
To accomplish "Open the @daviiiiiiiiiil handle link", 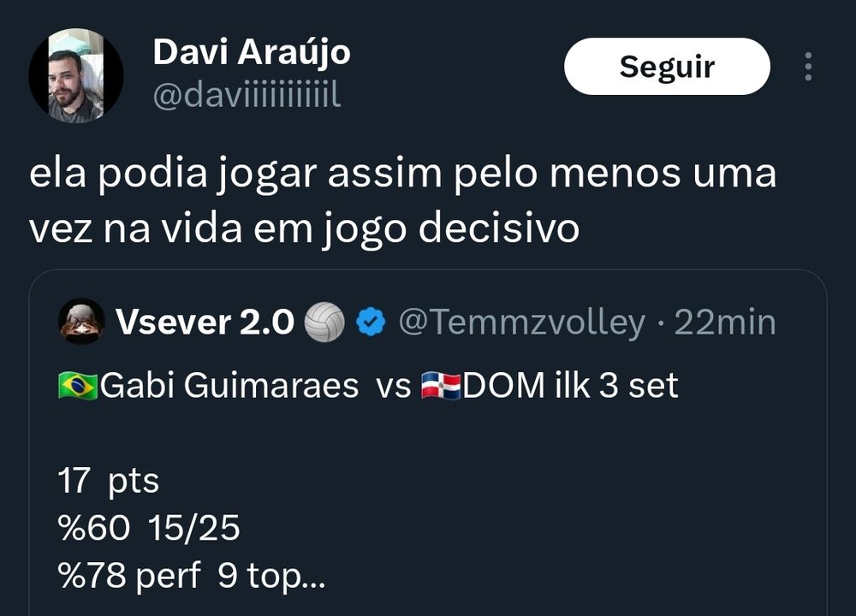I will pos(247,96).
